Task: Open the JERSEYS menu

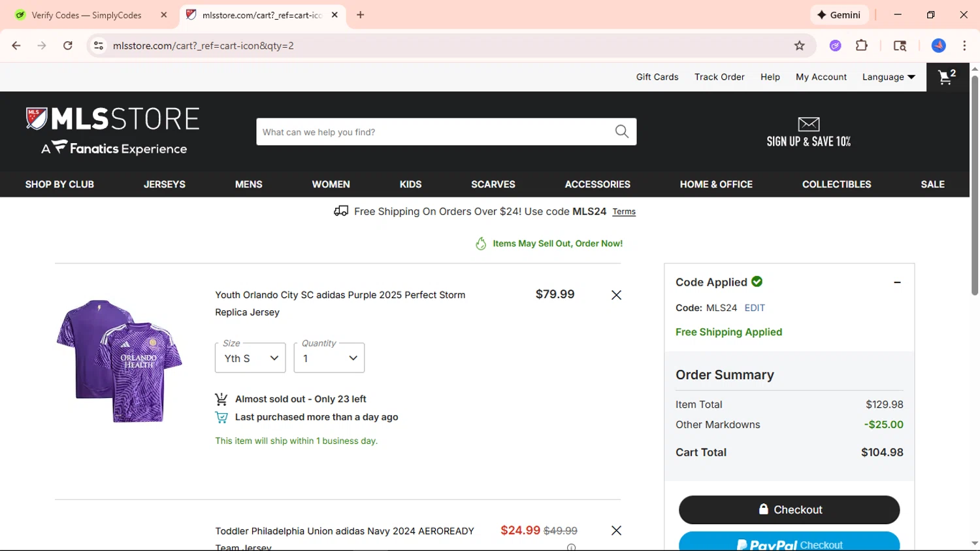Action: click(x=165, y=184)
